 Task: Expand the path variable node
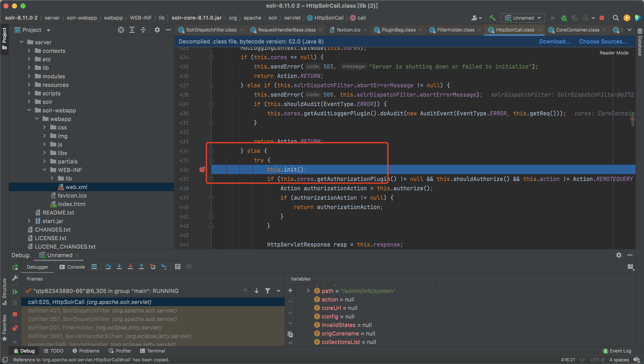click(308, 291)
